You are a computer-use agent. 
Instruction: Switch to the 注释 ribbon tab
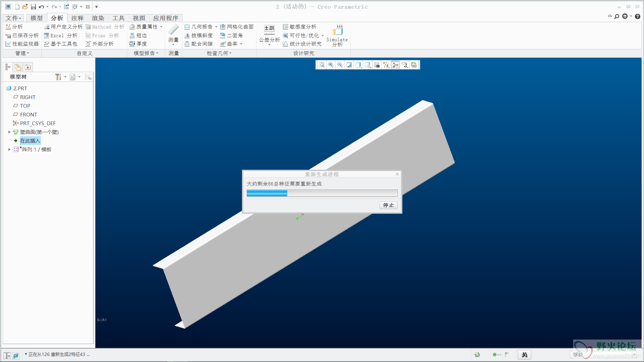(78, 18)
